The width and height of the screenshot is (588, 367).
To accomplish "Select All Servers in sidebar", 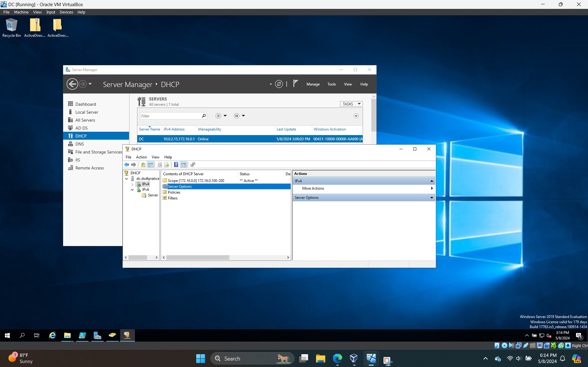I will (96, 120).
